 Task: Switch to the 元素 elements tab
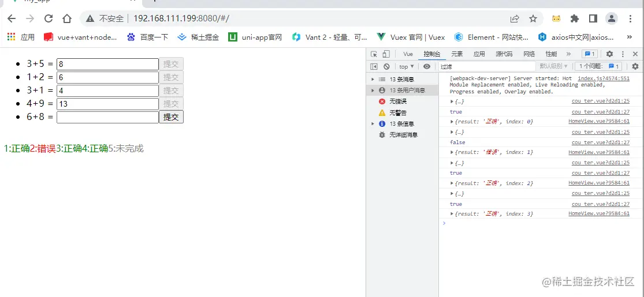tap(457, 54)
